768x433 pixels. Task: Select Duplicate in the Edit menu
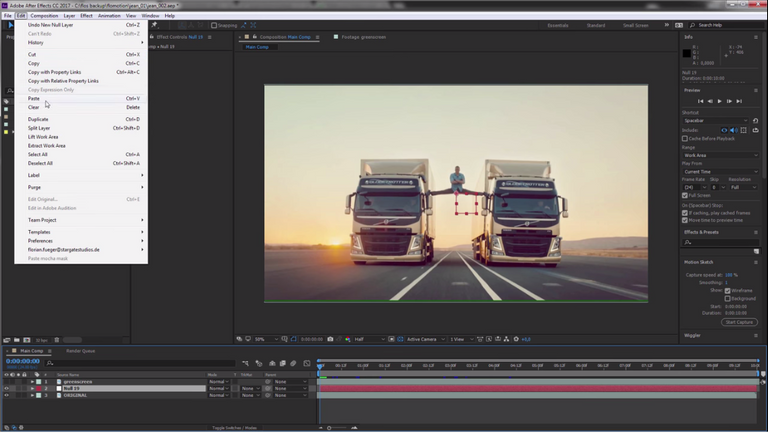point(81,119)
